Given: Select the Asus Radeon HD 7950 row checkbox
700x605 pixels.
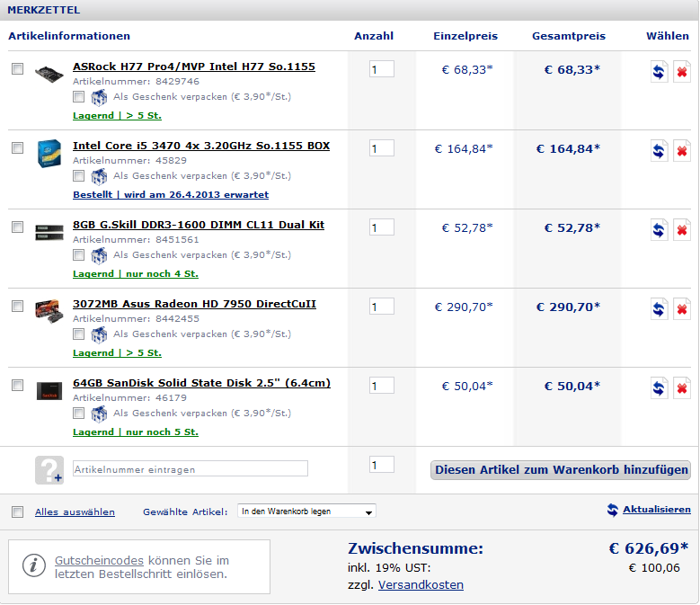Looking at the screenshot, I should click(x=17, y=306).
